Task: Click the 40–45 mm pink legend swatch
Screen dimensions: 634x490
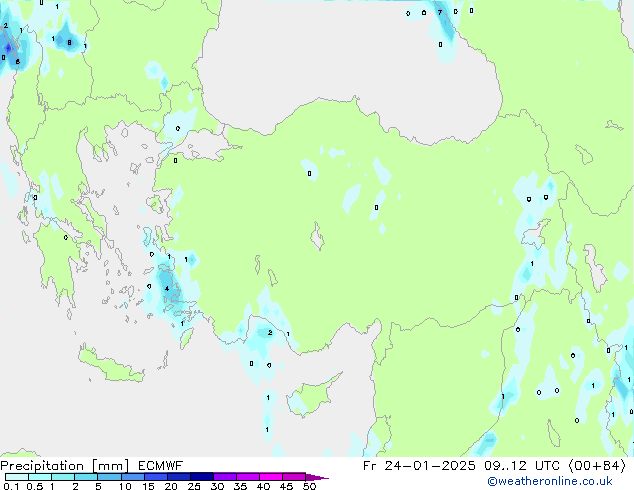Action: 271,477
